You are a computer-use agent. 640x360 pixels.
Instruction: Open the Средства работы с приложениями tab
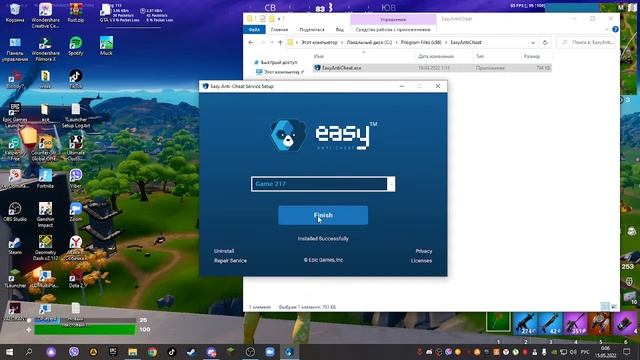[x=393, y=29]
